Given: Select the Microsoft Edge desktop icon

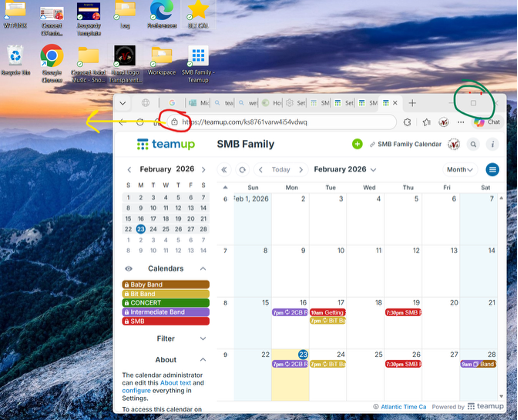Looking at the screenshot, I should coord(162,14).
